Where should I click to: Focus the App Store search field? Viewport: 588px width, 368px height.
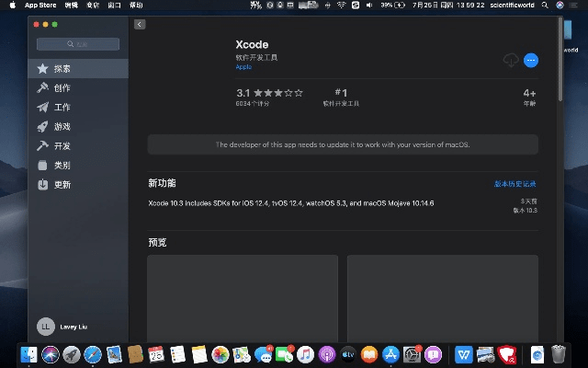pyautogui.click(x=78, y=44)
